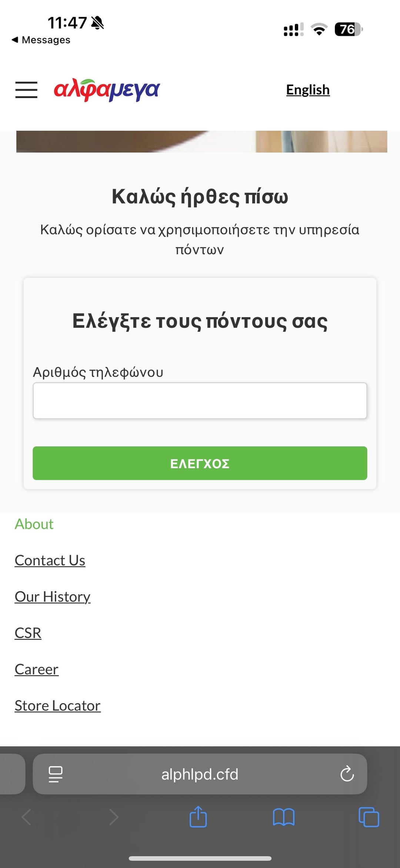Switch language to English
Screen dimensions: 400x868
[308, 90]
